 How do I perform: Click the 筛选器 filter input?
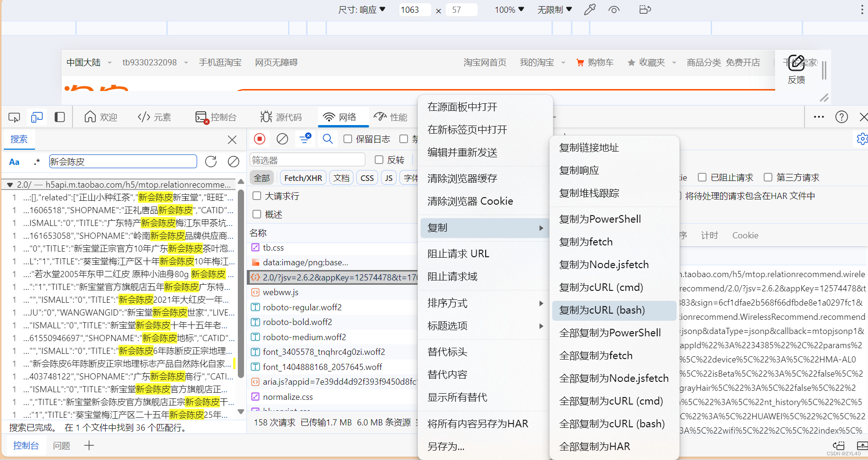pyautogui.click(x=307, y=160)
